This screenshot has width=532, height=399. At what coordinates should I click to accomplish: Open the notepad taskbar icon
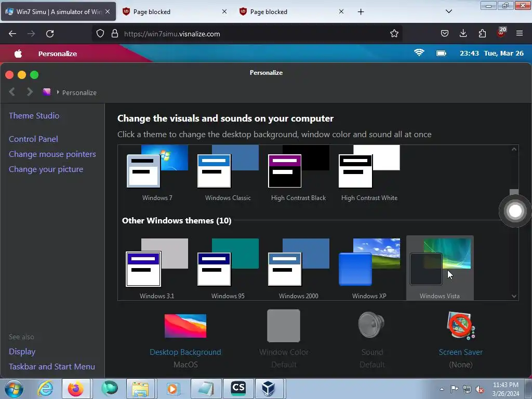[x=206, y=389]
